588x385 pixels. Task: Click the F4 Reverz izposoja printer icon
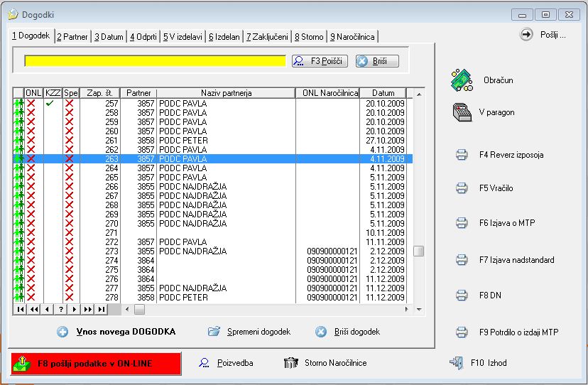[x=462, y=155]
